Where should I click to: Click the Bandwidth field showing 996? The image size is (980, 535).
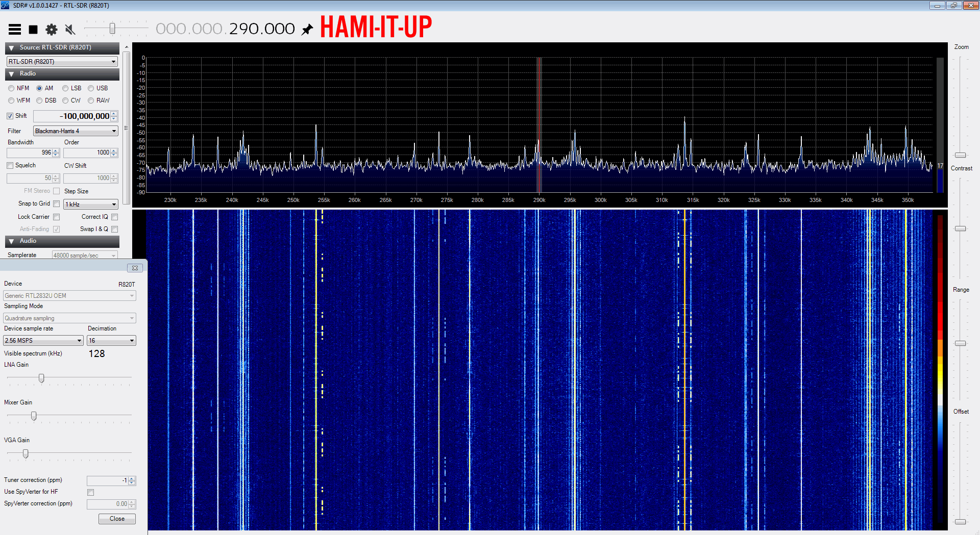click(x=30, y=152)
